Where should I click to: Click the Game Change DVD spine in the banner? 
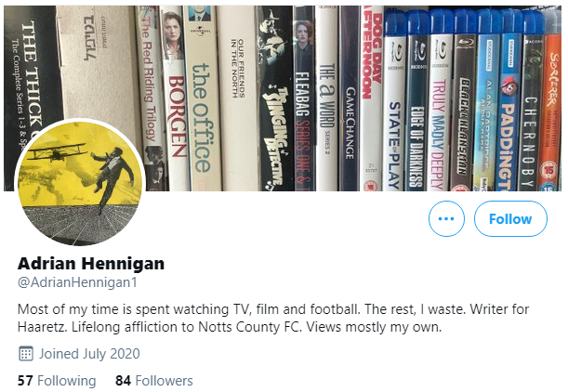click(350, 102)
